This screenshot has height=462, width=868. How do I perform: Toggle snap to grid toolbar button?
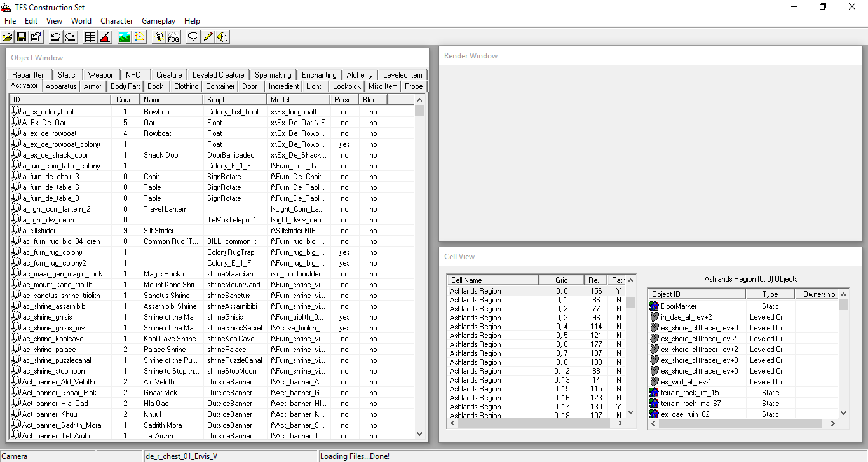90,37
